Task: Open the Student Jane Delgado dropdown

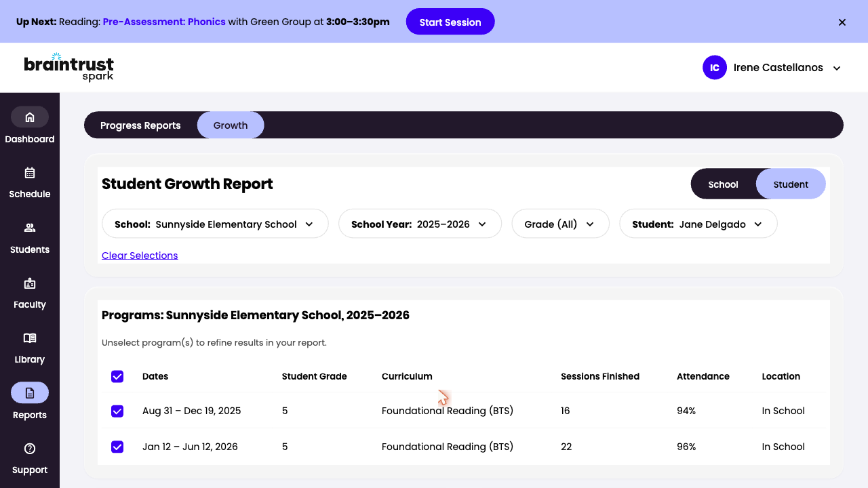Action: click(698, 224)
